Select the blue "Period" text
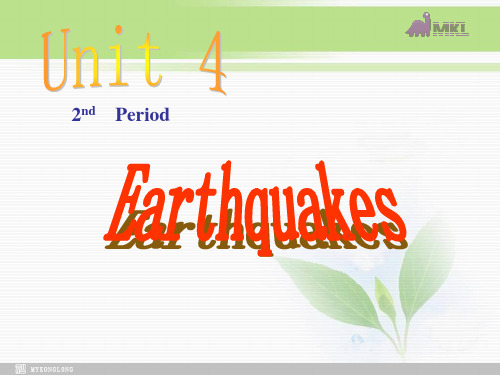Image resolution: width=500 pixels, height=375 pixels. click(x=142, y=115)
